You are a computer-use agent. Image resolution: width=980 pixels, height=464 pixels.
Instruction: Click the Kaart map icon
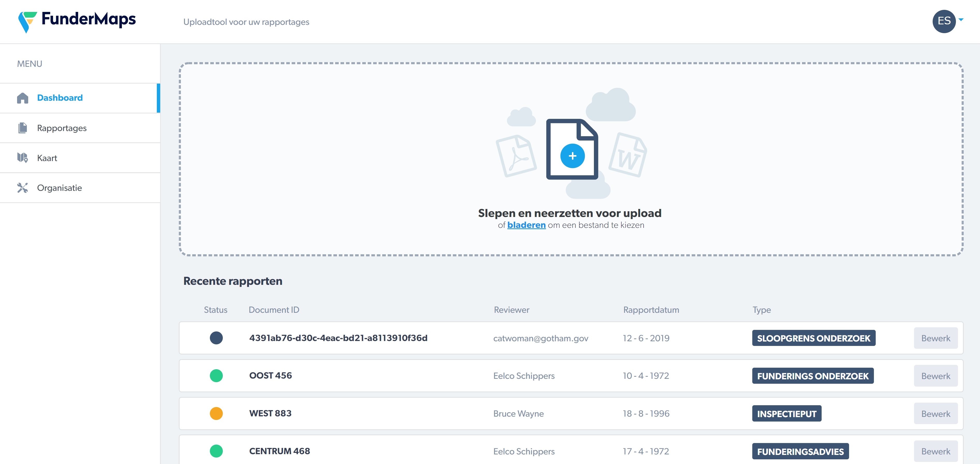(23, 158)
